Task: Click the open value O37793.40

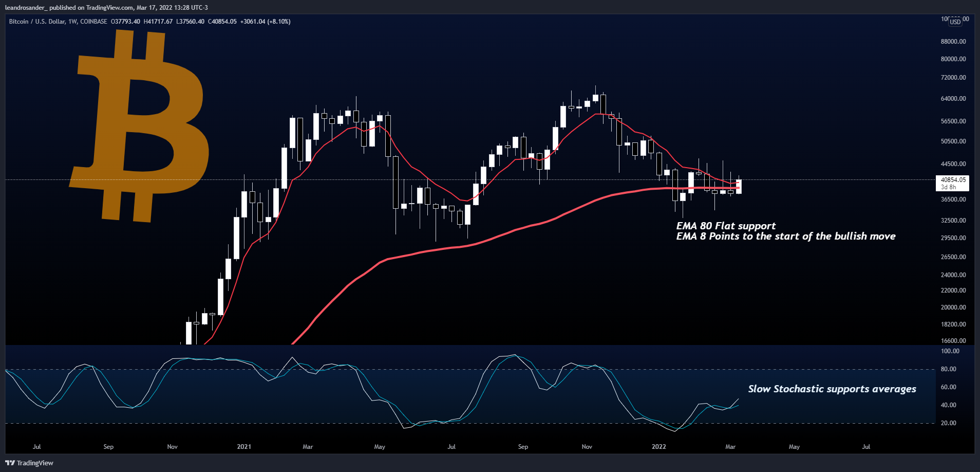Action: click(x=125, y=22)
